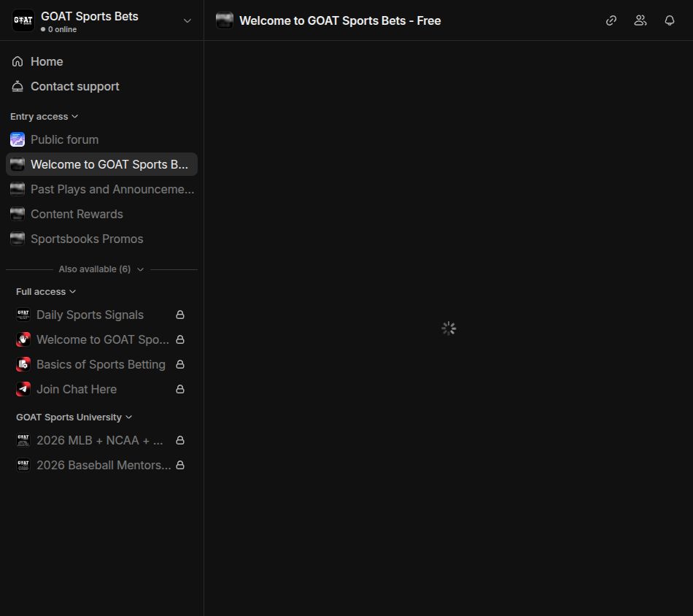693x616 pixels.
Task: Open Past Plays and Announcements channel
Action: pos(101,189)
